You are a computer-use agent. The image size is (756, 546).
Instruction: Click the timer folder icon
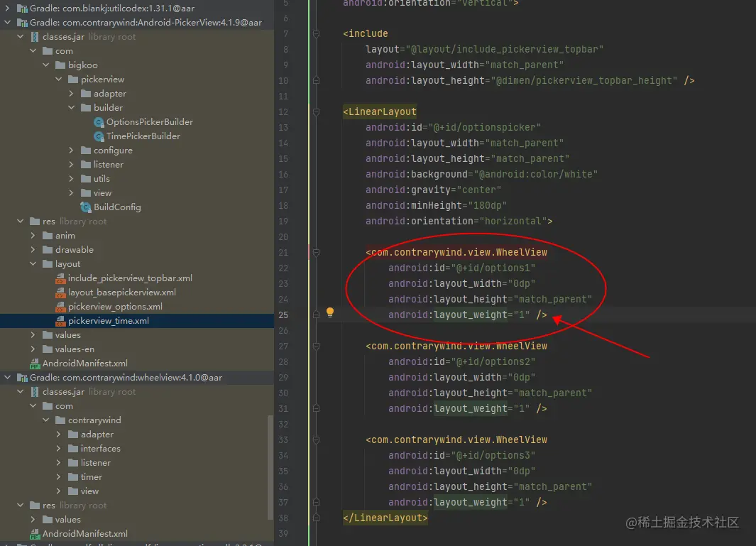[x=73, y=477]
